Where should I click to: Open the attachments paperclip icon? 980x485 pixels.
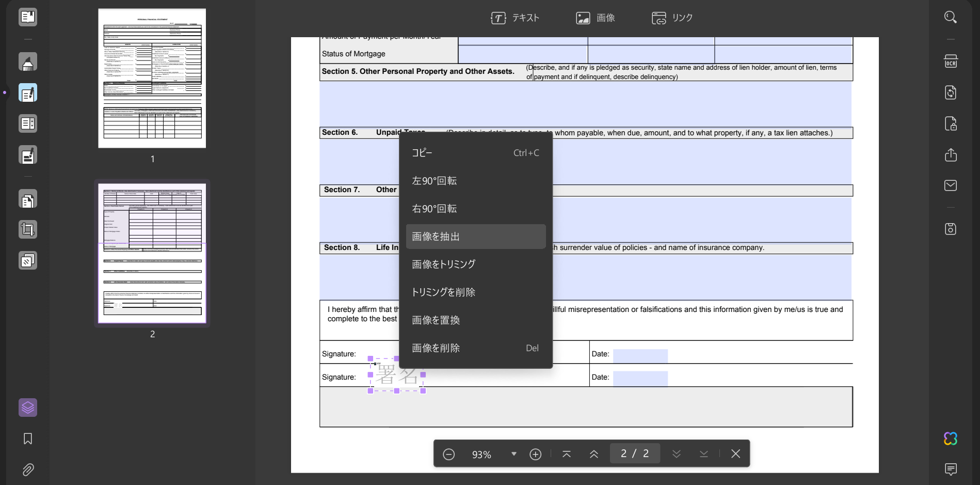(28, 470)
